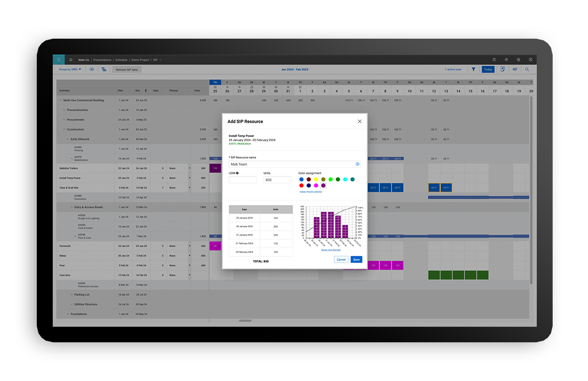Click the search magnifier icon

527,69
